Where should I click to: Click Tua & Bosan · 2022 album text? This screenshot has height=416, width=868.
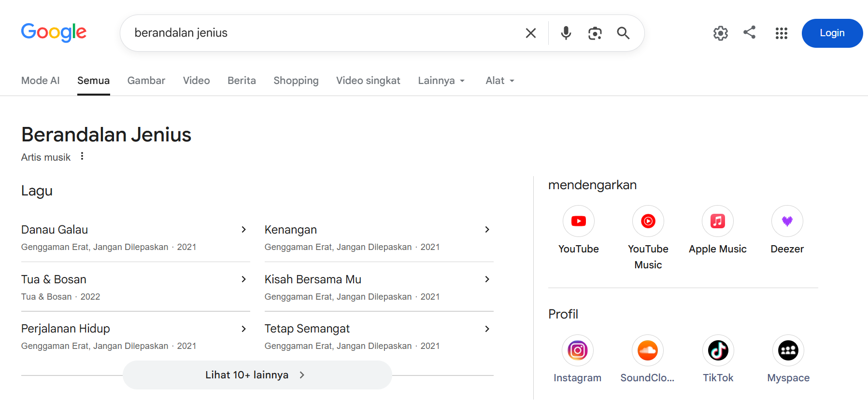pos(61,297)
